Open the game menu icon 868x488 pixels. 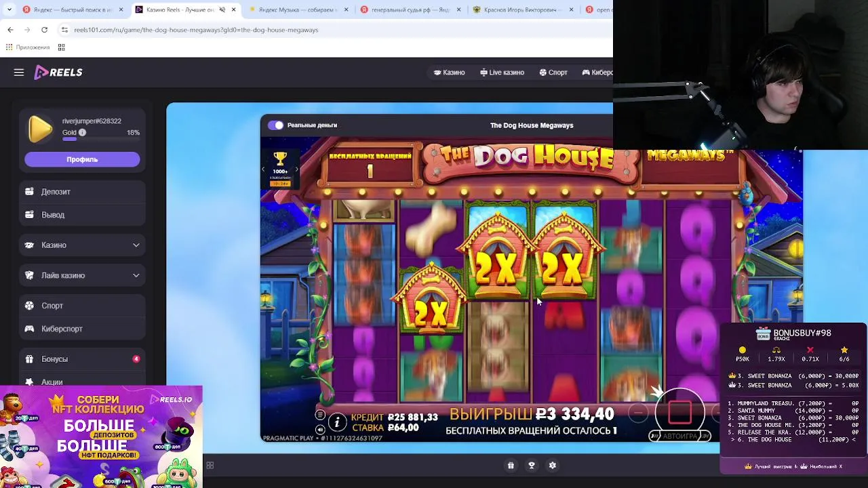[320, 415]
